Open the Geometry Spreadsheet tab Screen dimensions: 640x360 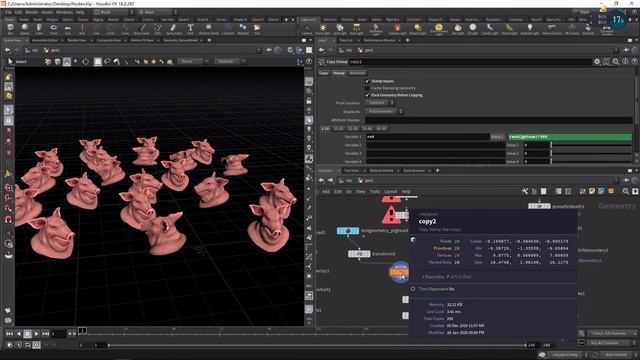(x=180, y=40)
